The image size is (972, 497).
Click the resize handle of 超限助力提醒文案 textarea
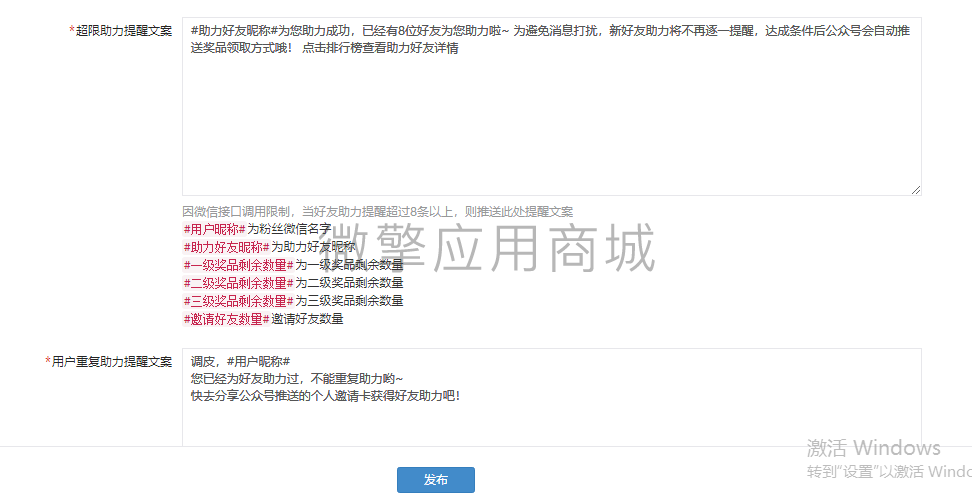[916, 190]
